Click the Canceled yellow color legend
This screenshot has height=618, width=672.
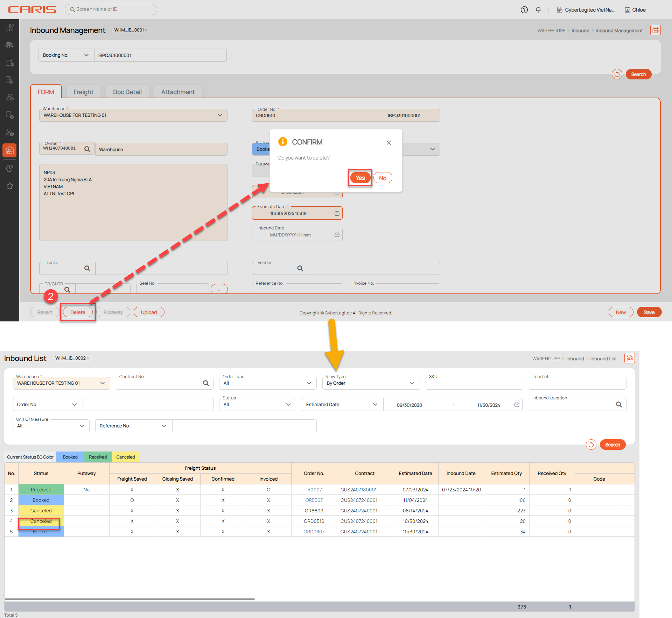(125, 457)
